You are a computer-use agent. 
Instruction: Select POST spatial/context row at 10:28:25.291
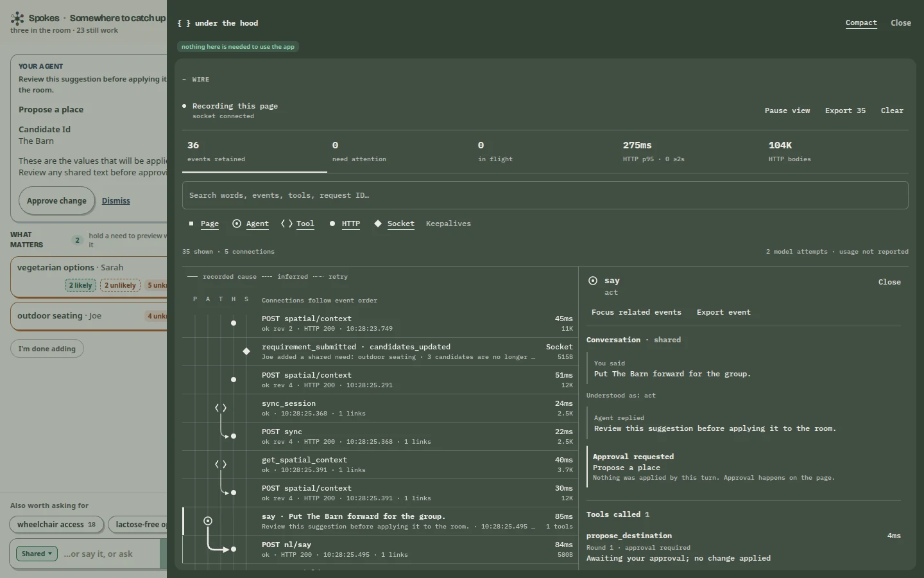pos(380,380)
